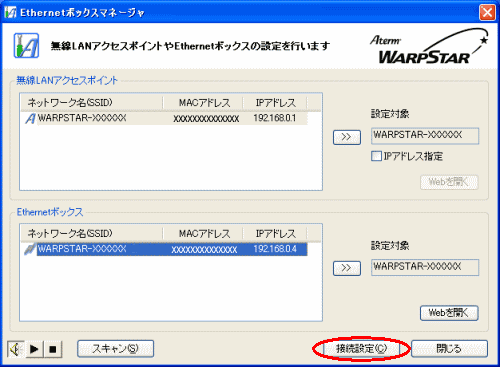Open Webを開く in the Ethernetボックス section
The width and height of the screenshot is (500, 367).
449,313
